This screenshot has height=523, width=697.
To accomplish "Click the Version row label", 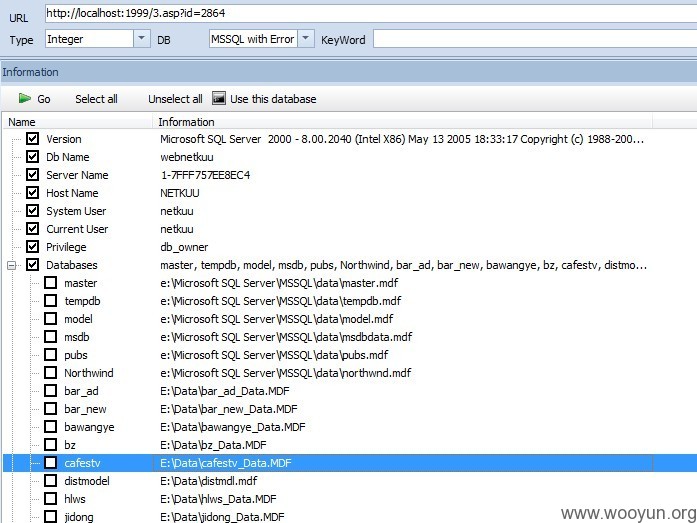I will [x=64, y=139].
